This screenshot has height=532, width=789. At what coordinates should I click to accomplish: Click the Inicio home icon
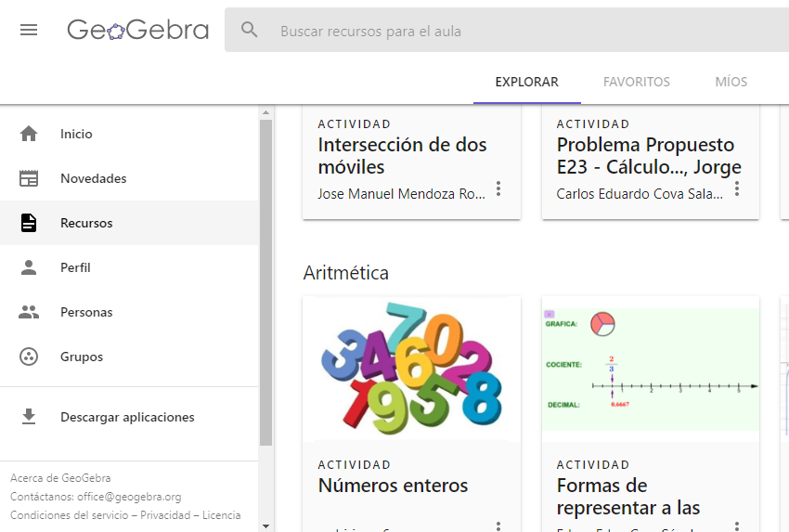pyautogui.click(x=29, y=134)
